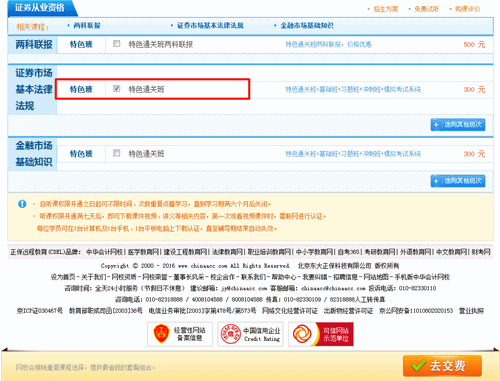Click the 设为首页 footer link

[63, 277]
